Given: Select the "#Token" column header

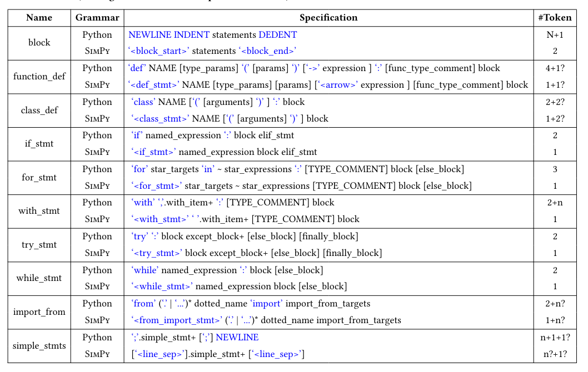Looking at the screenshot, I should coord(555,18).
